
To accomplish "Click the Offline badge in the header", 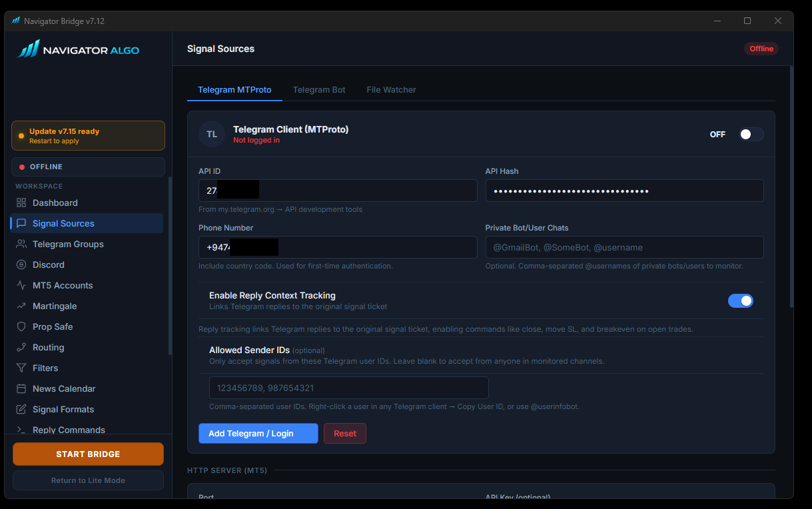I will click(x=761, y=49).
